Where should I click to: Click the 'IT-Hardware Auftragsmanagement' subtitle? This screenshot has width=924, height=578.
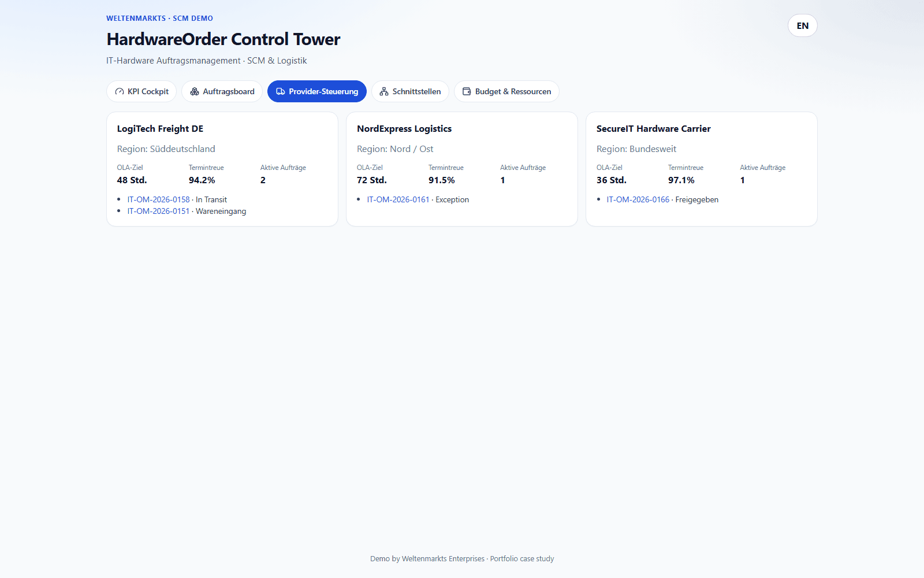173,61
